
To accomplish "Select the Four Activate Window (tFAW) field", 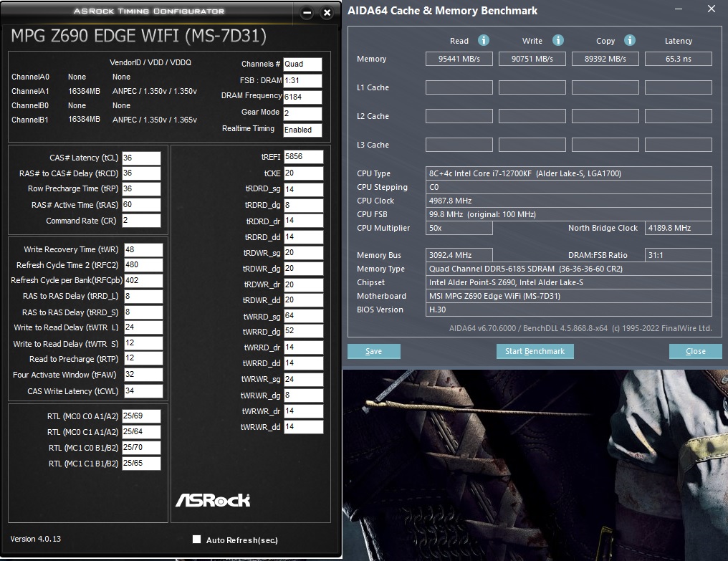I will click(143, 375).
